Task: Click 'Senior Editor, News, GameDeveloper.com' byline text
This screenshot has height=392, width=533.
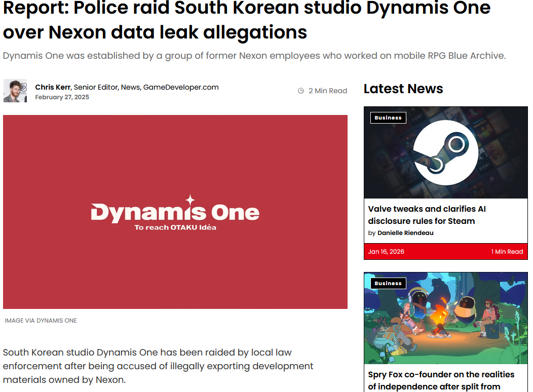Action: pyautogui.click(x=146, y=87)
